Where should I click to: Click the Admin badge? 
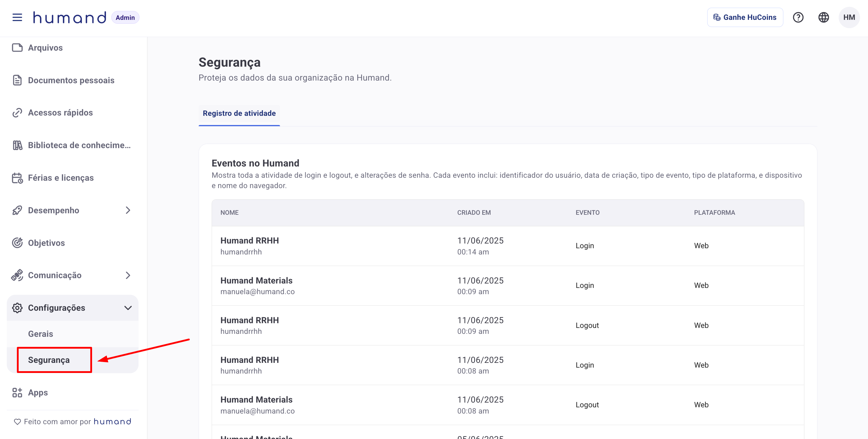point(125,17)
